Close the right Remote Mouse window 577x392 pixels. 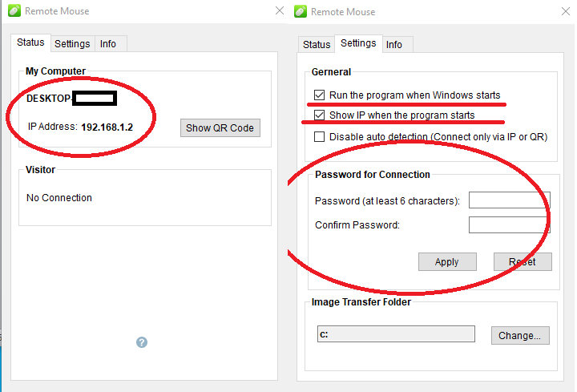coord(567,11)
